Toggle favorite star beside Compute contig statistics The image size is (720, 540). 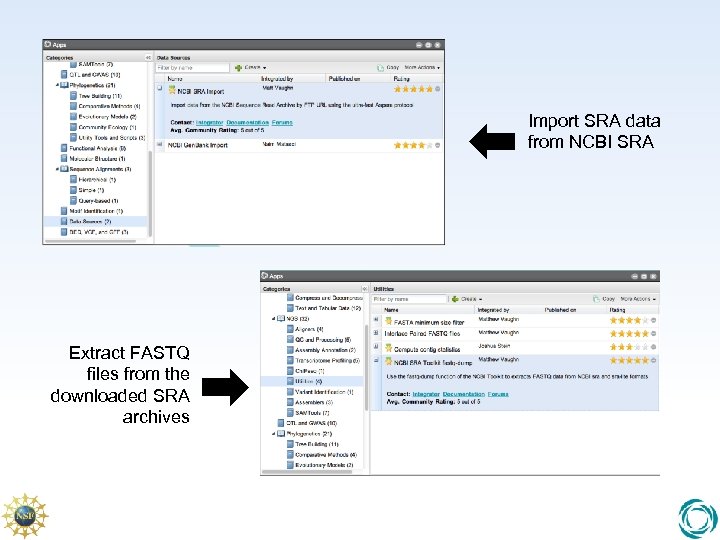coord(388,348)
